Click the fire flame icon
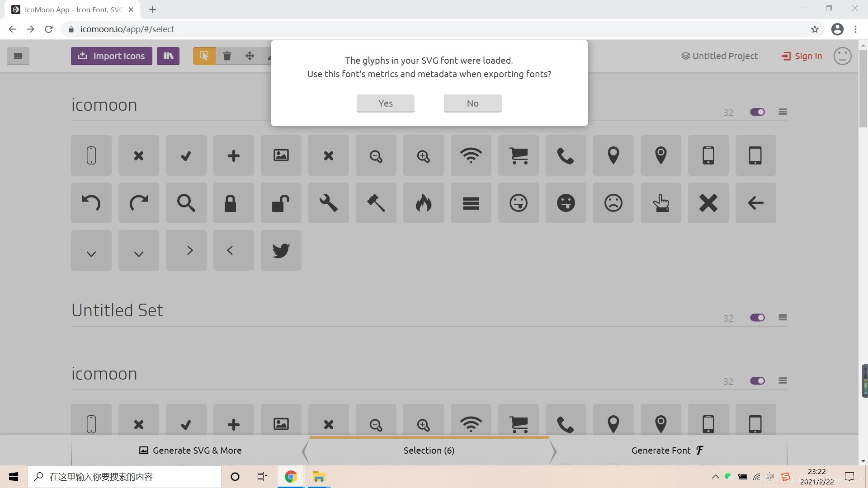868x488 pixels. (423, 203)
